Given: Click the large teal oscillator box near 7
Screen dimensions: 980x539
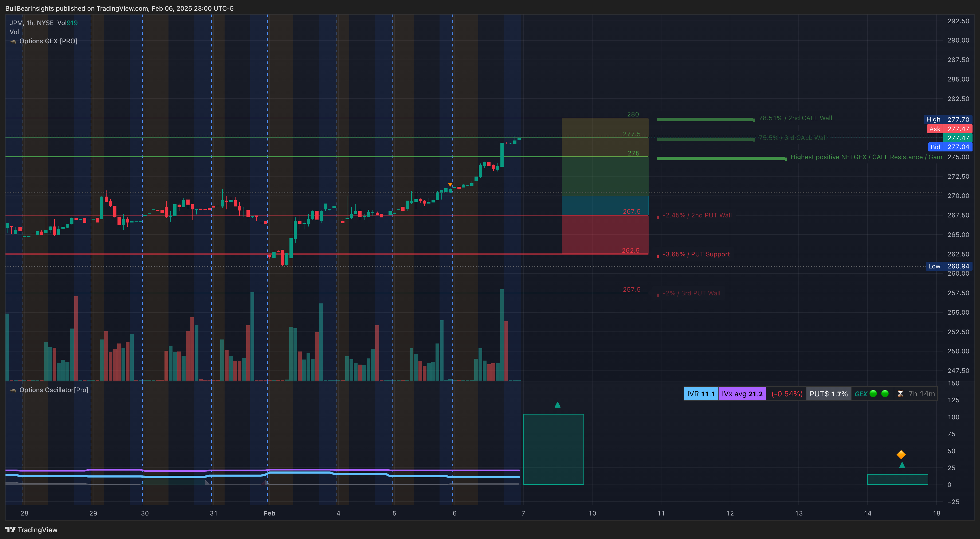Looking at the screenshot, I should pyautogui.click(x=554, y=450).
